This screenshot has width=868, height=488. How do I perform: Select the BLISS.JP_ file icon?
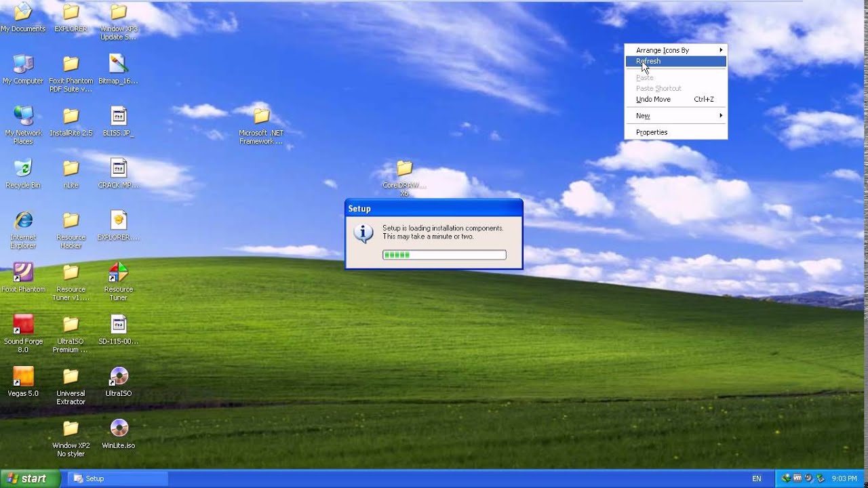[x=118, y=116]
